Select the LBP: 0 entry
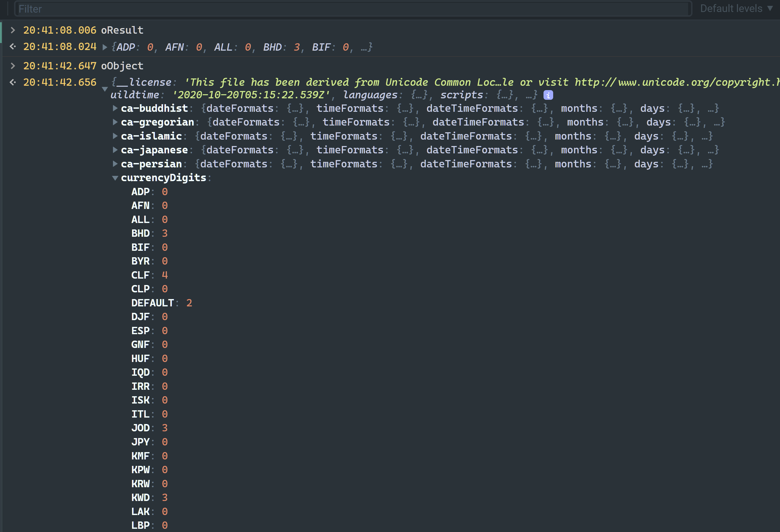The height and width of the screenshot is (532, 780). 149,526
